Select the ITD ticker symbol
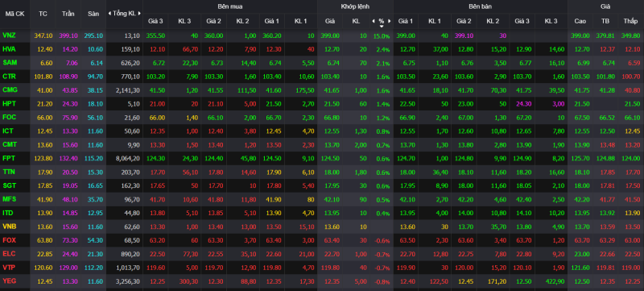The height and width of the screenshot is (291, 644). (8, 213)
